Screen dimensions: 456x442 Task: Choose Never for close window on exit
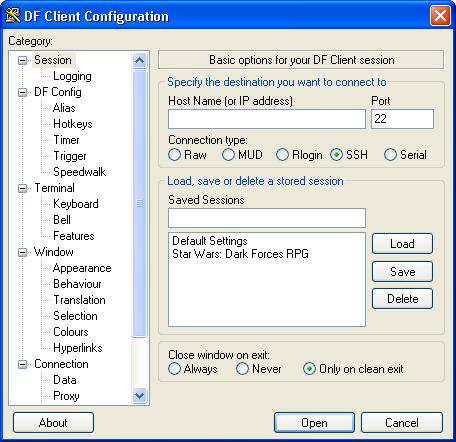click(x=242, y=369)
